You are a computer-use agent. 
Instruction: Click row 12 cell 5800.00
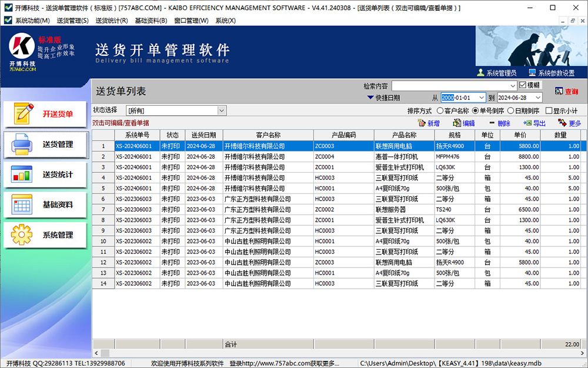coord(520,262)
